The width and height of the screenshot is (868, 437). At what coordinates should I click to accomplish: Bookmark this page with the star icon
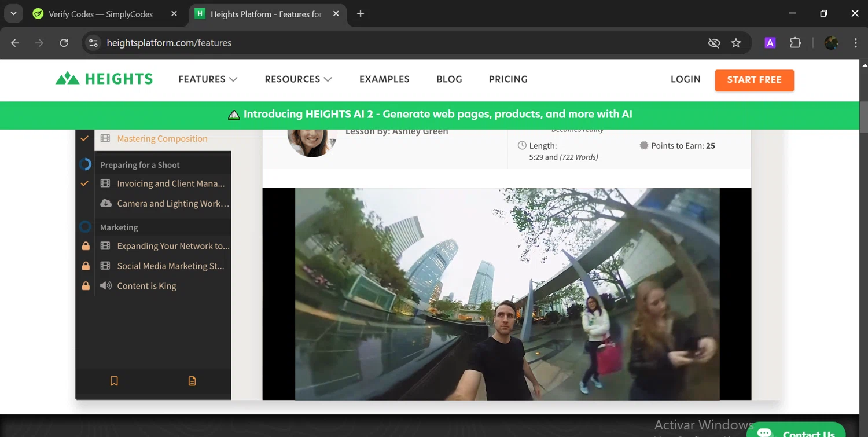736,43
